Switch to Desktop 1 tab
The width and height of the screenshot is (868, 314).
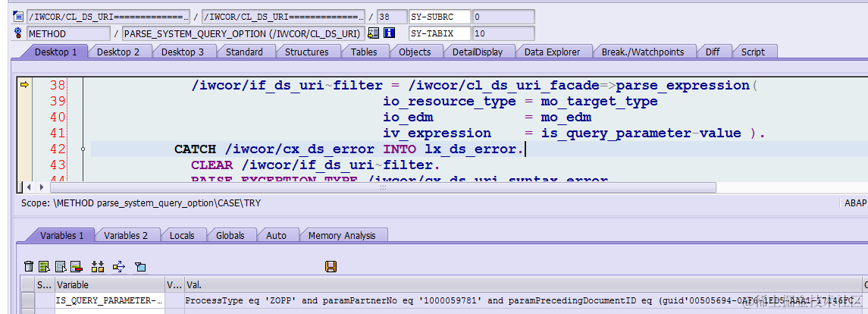[56, 52]
